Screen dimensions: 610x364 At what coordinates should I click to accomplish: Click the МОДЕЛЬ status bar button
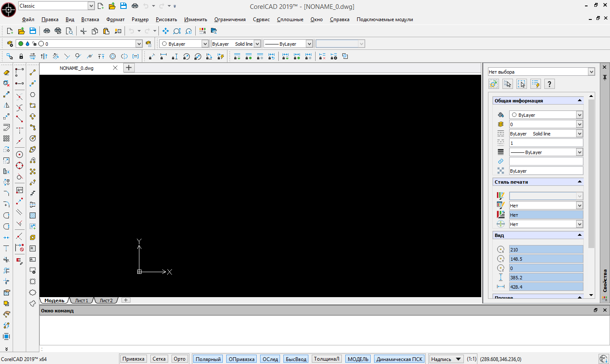click(358, 359)
